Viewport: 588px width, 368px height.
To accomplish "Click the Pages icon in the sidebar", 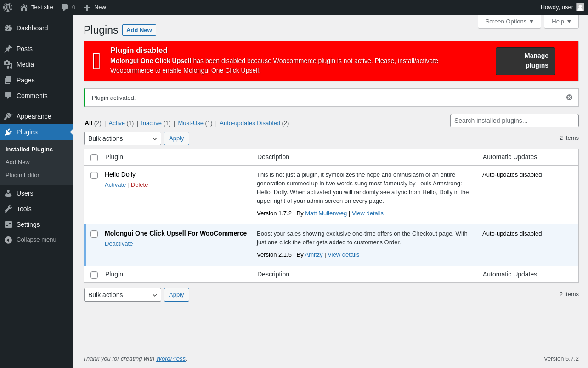I will coord(8,80).
